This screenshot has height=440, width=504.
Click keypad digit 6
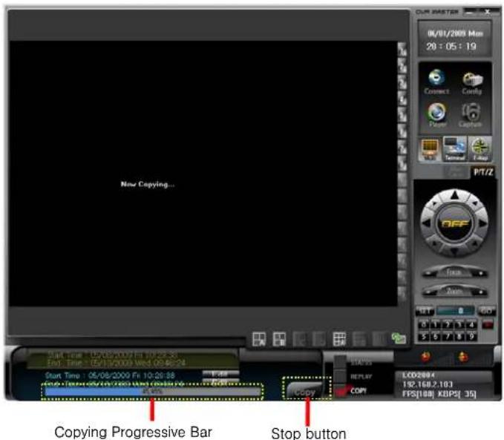(x=436, y=336)
